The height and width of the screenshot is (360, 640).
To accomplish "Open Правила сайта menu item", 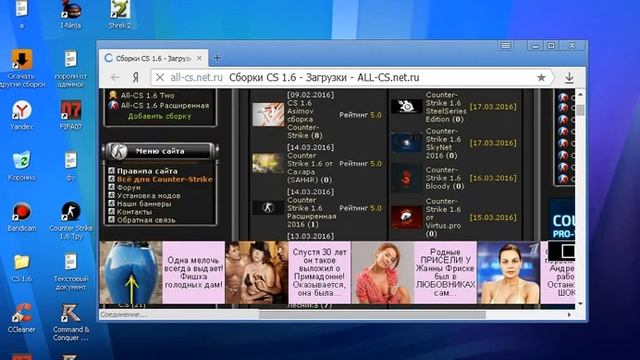I will pyautogui.click(x=147, y=171).
